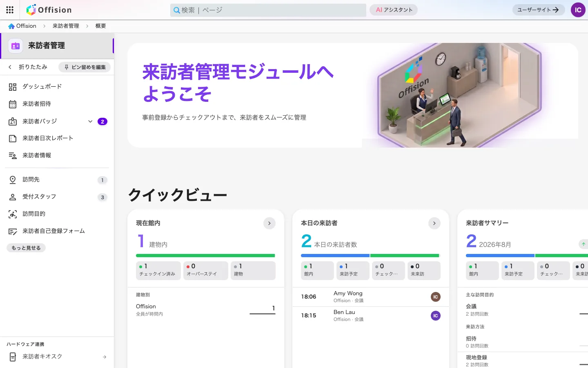This screenshot has width=588, height=368.
Task: Click the IC avatar on Ben Lau row
Action: [x=436, y=316]
